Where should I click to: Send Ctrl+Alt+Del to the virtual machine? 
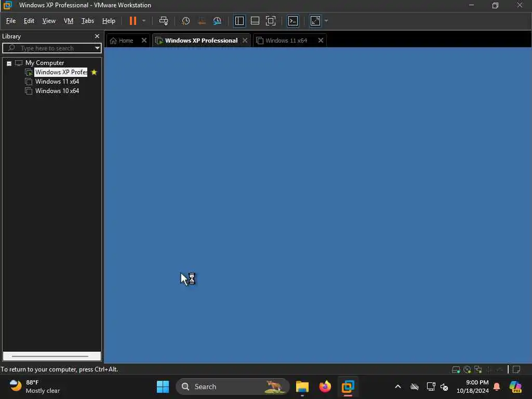pos(164,21)
